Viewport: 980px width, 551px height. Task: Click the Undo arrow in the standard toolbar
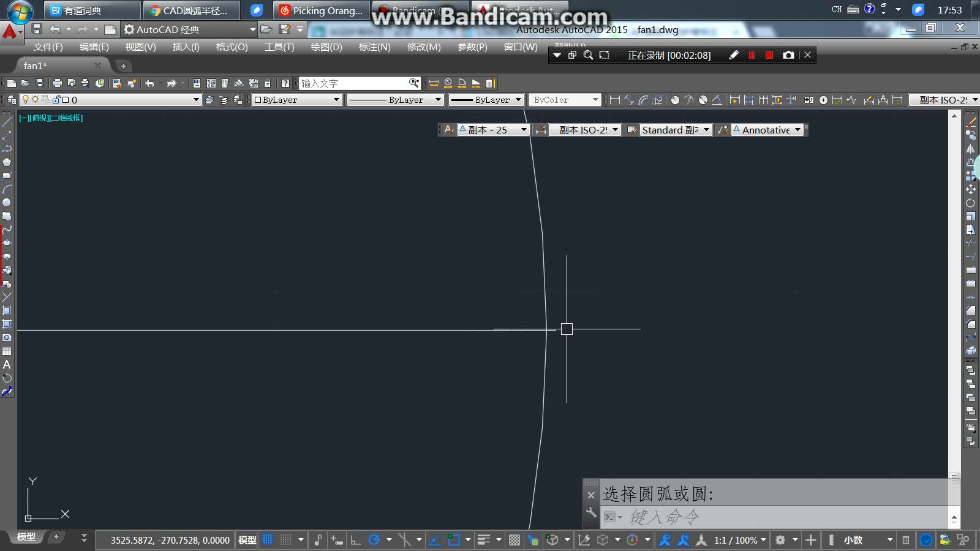pos(149,83)
